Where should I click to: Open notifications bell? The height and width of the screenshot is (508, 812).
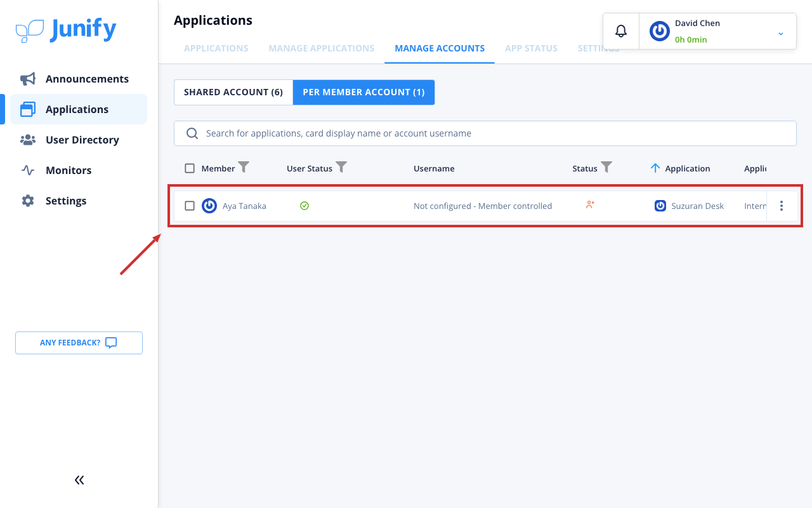click(621, 31)
